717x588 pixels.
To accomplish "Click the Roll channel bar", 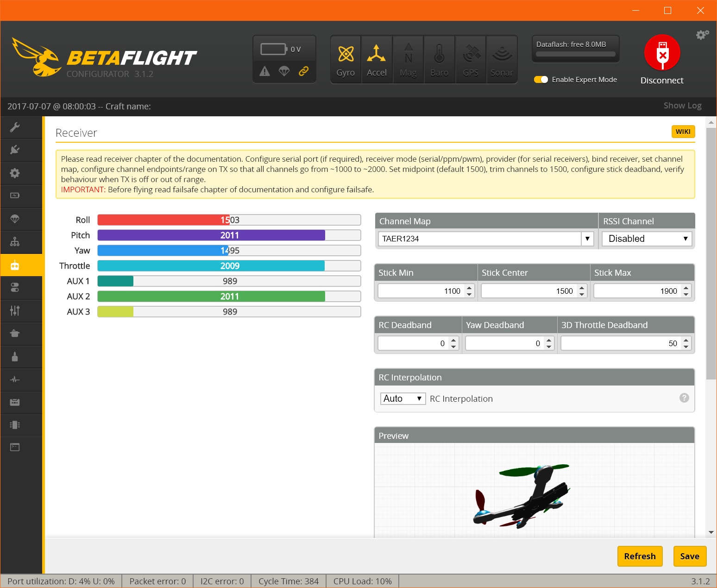I will [229, 220].
